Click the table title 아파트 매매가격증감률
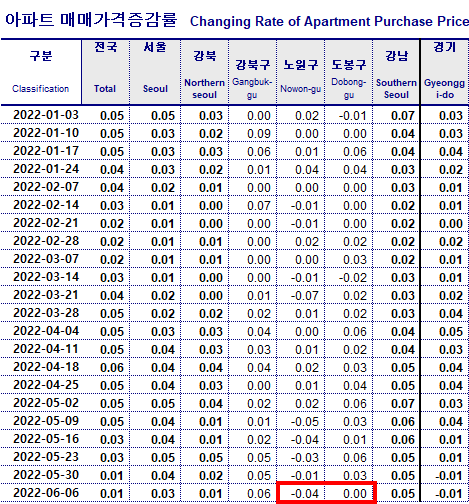The image size is (469, 504). click(x=91, y=20)
